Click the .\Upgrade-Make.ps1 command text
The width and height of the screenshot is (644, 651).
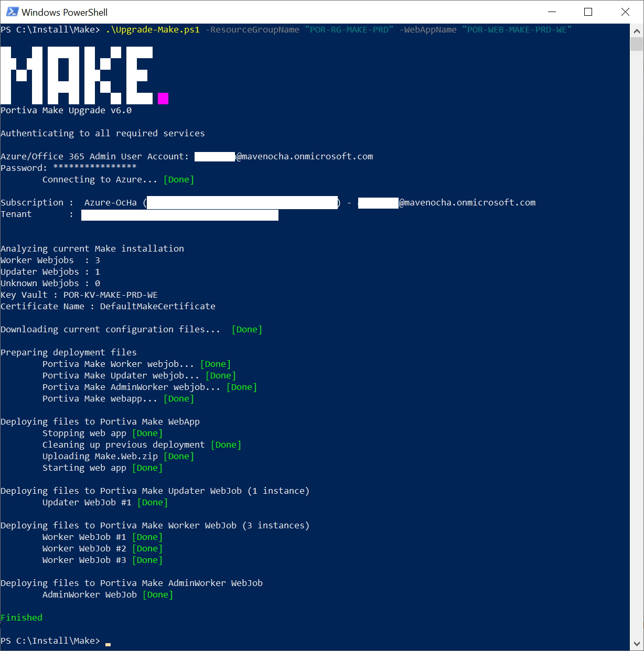click(153, 30)
